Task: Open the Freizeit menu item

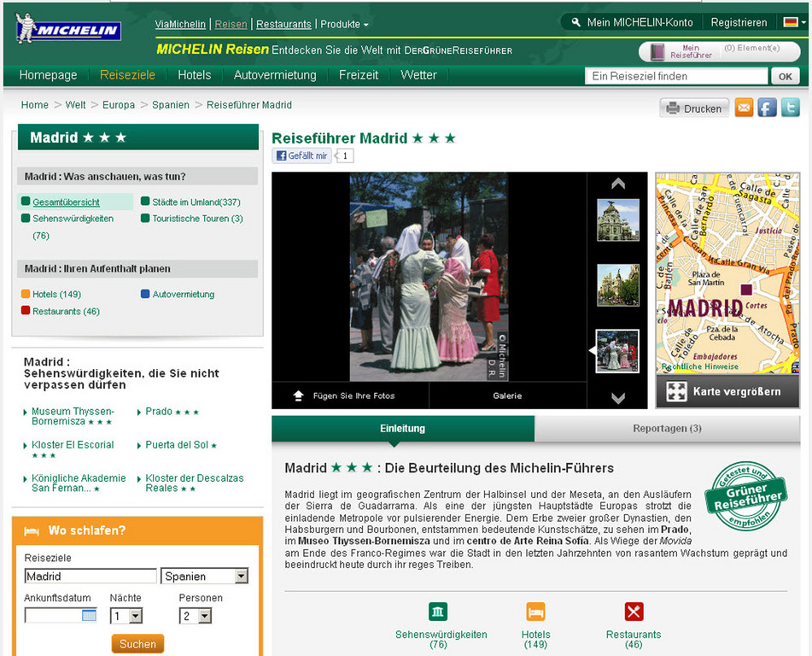Action: click(x=359, y=75)
